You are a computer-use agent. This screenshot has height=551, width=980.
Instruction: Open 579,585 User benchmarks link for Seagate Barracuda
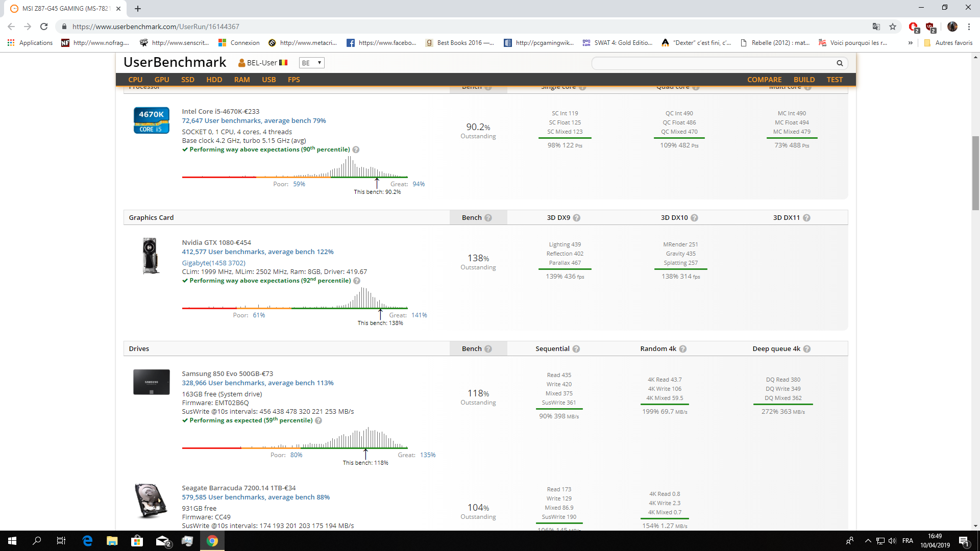coord(256,497)
